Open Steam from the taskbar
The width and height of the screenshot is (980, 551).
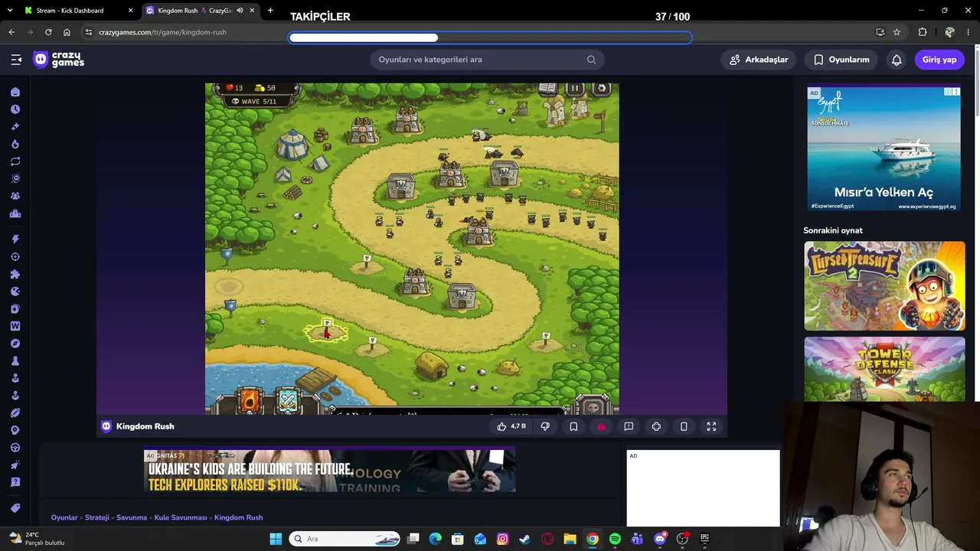(x=525, y=539)
